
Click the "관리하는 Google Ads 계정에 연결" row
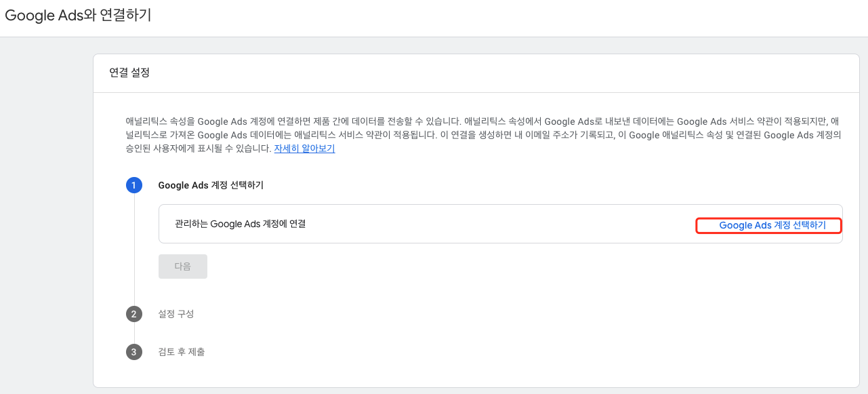click(241, 224)
